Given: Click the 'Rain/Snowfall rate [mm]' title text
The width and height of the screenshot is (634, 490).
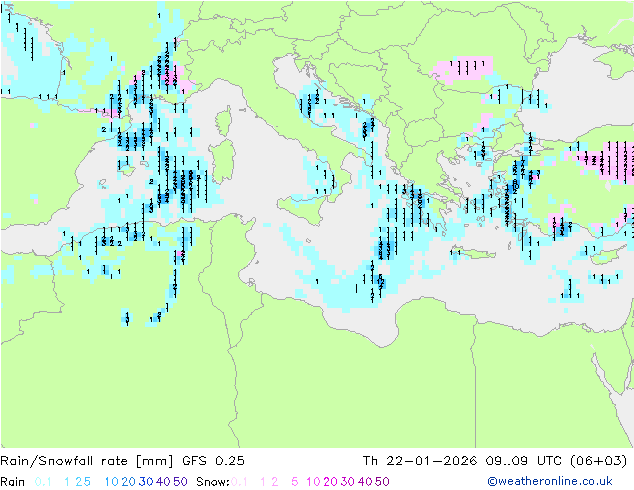Looking at the screenshot, I should pos(87,461).
